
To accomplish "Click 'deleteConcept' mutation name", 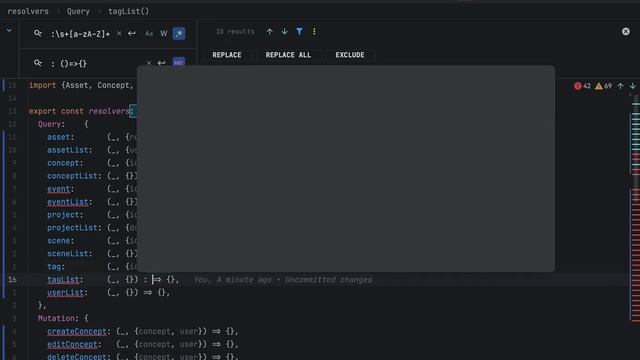I will [77, 357].
